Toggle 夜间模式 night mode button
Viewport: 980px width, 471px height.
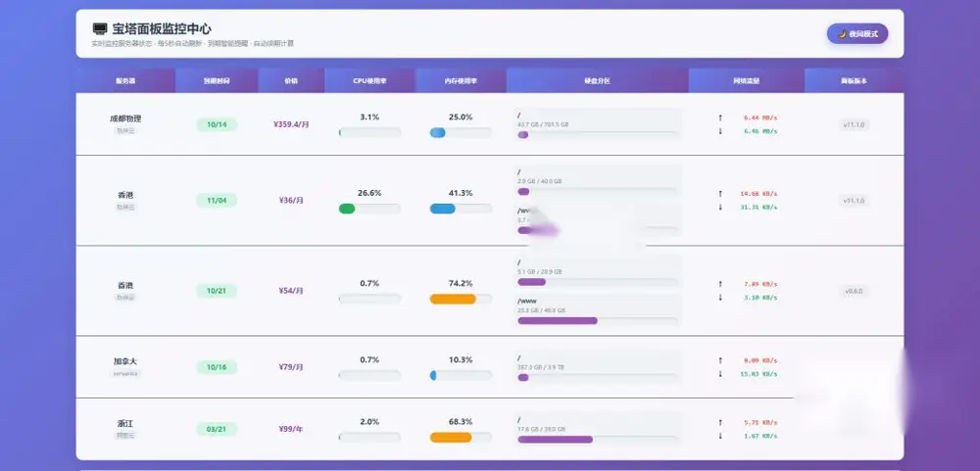pos(857,33)
